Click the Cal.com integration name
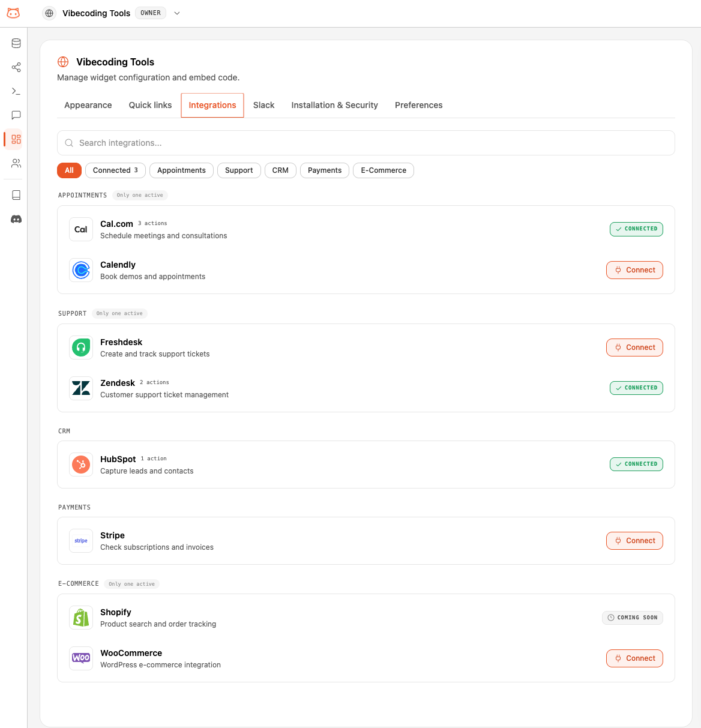 coord(116,224)
